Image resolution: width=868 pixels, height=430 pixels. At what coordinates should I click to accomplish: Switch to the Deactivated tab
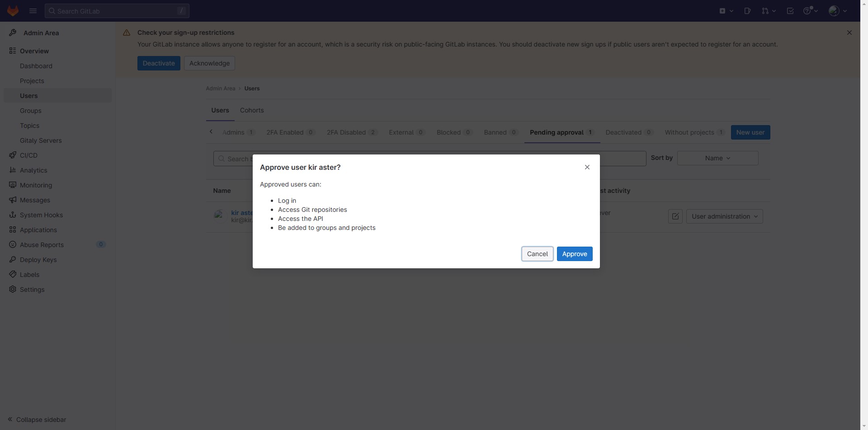pos(629,132)
